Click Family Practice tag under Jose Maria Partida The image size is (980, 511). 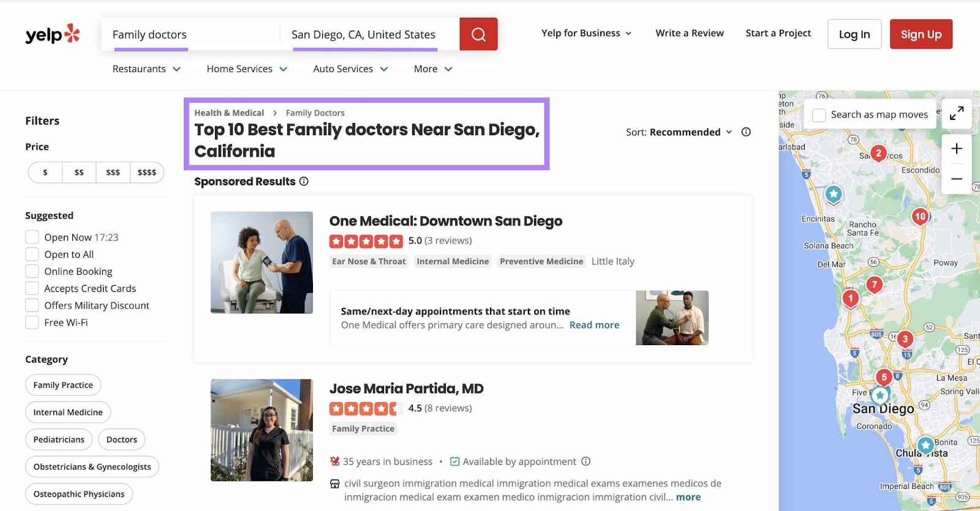[363, 429]
